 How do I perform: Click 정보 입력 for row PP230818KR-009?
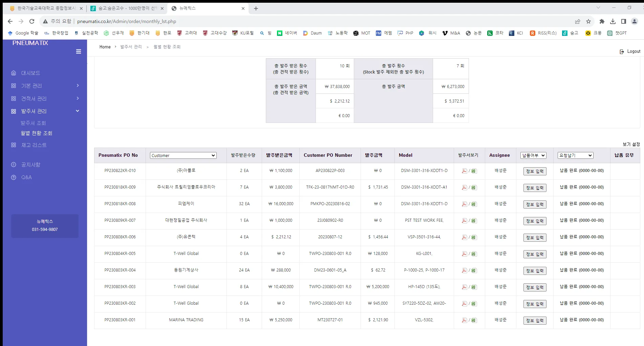click(534, 188)
